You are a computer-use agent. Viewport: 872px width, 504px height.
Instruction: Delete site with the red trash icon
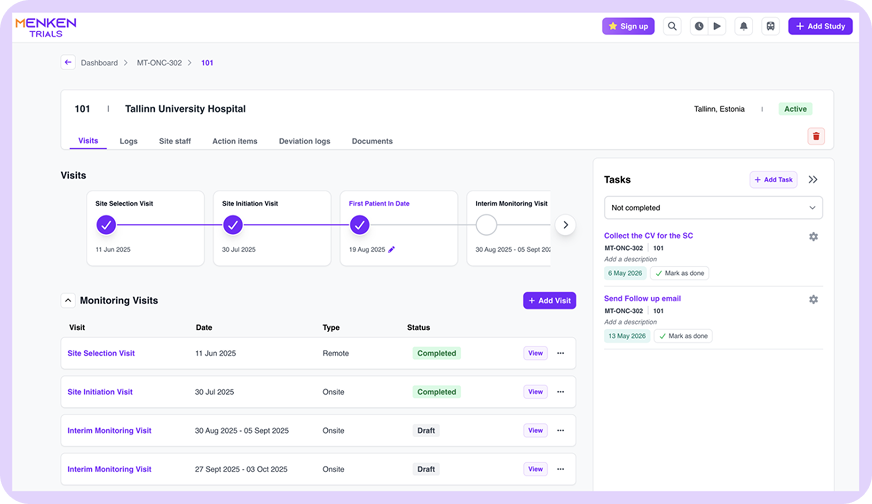(x=816, y=136)
